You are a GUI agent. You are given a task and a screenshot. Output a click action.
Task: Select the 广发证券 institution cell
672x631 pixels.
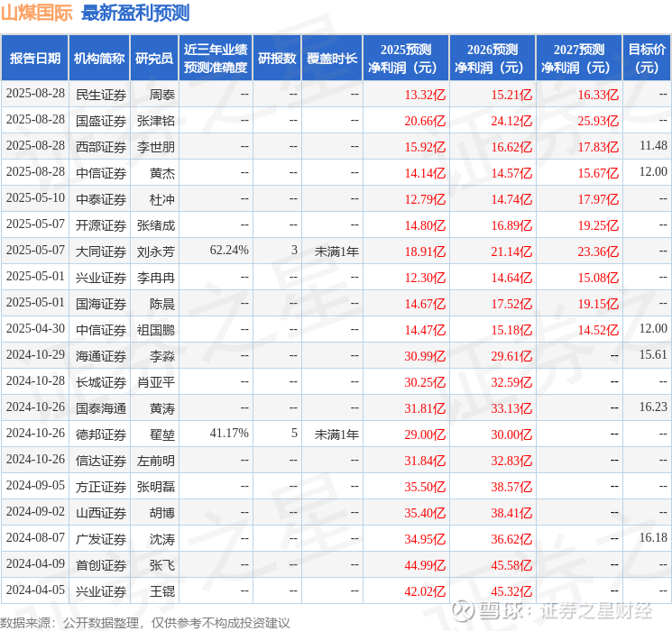[101, 539]
